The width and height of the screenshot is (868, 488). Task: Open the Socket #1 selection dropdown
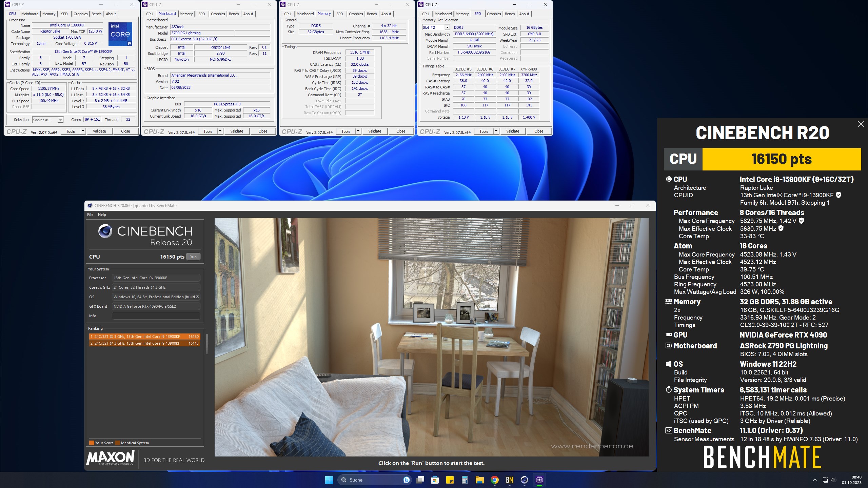point(60,120)
